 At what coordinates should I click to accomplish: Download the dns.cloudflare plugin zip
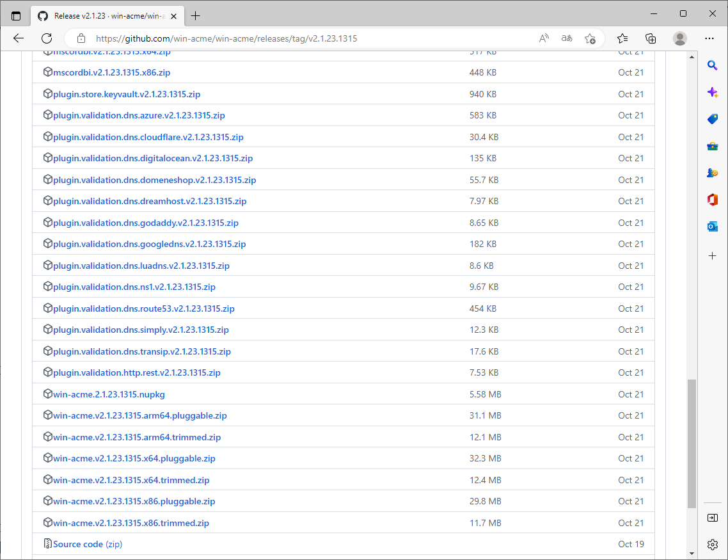click(x=148, y=137)
